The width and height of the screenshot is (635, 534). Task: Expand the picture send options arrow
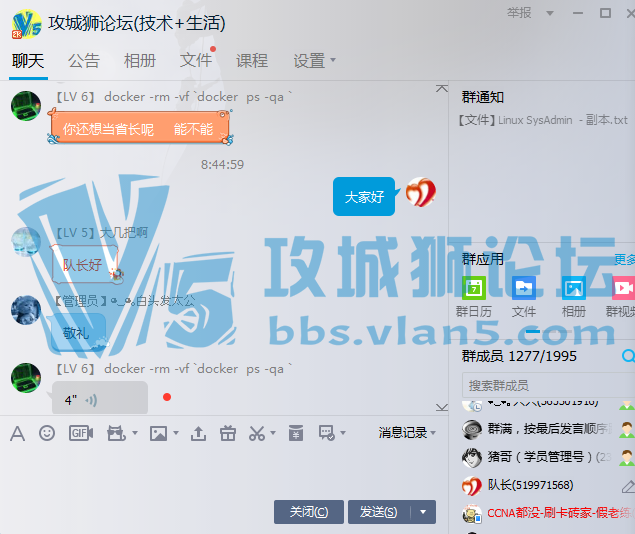click(x=176, y=433)
